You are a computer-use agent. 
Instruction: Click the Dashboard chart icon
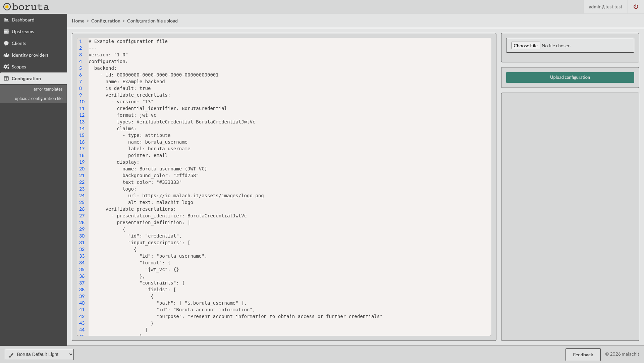click(x=6, y=20)
